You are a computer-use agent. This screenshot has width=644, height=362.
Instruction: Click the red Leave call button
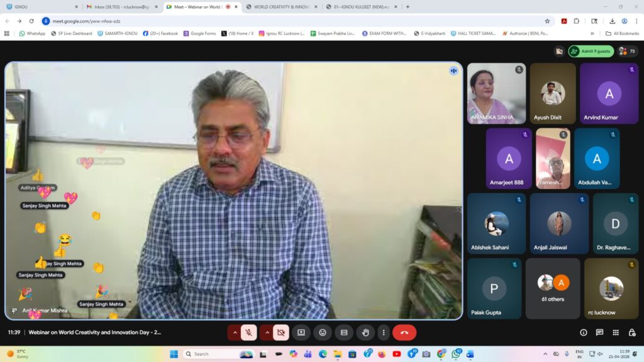click(404, 332)
